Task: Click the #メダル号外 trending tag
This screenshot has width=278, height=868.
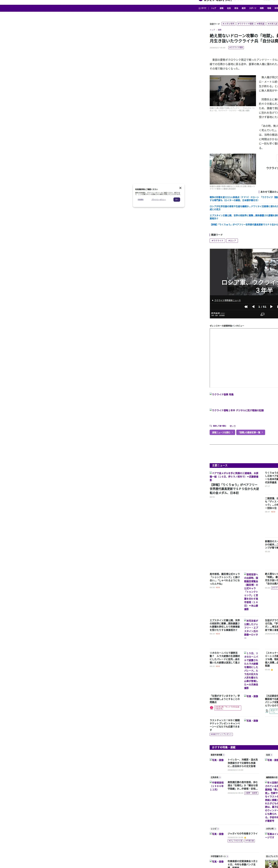Action: (x=228, y=24)
